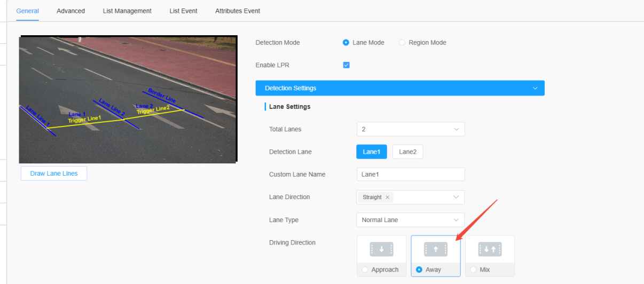This screenshot has height=284, width=644.
Task: Select Region Mode radio button
Action: tap(402, 43)
